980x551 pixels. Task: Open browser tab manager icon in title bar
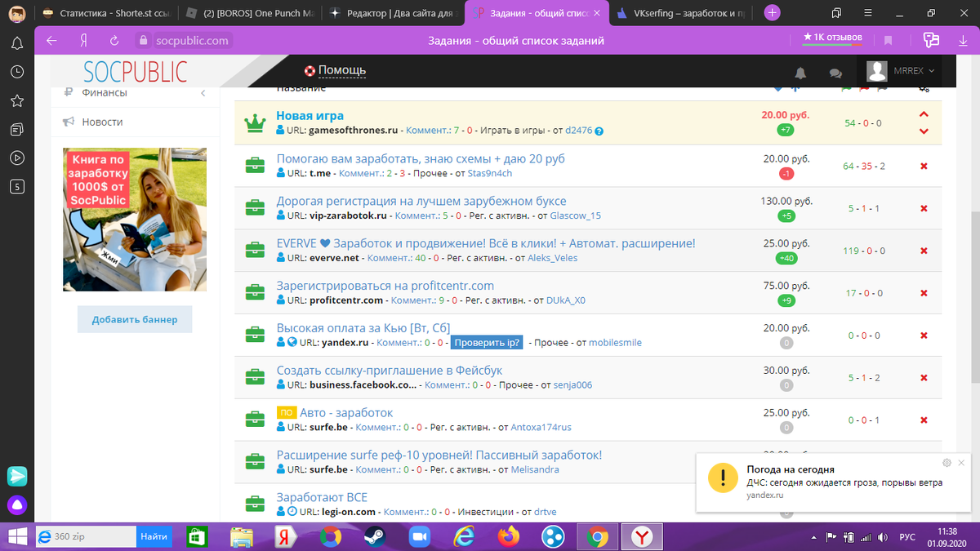click(837, 12)
